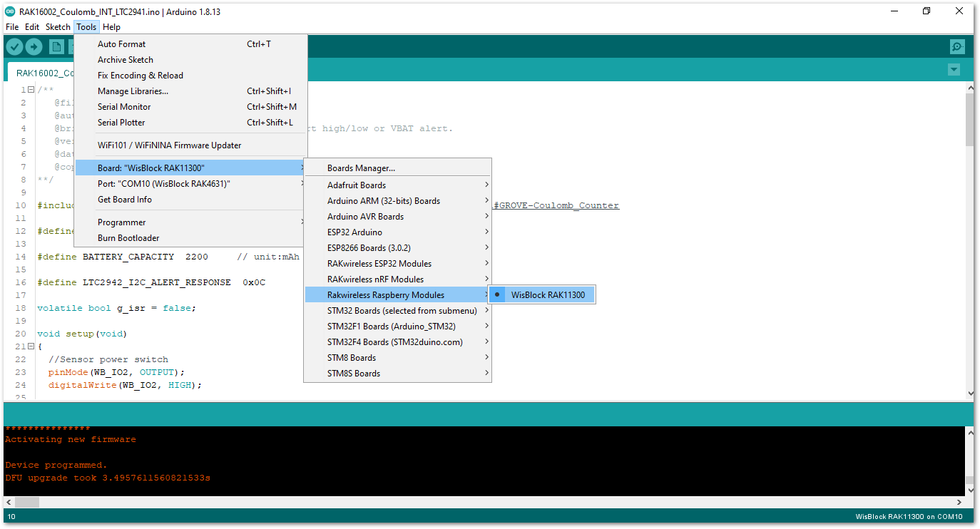
Task: Expand Board: "WisBlock RAK11300" submenu
Action: 191,168
